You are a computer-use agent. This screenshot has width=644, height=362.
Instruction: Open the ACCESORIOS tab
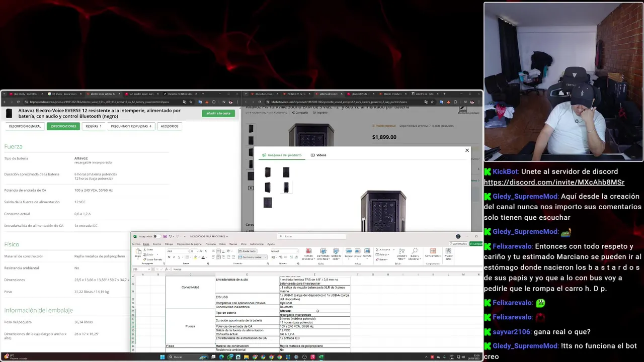click(x=170, y=126)
